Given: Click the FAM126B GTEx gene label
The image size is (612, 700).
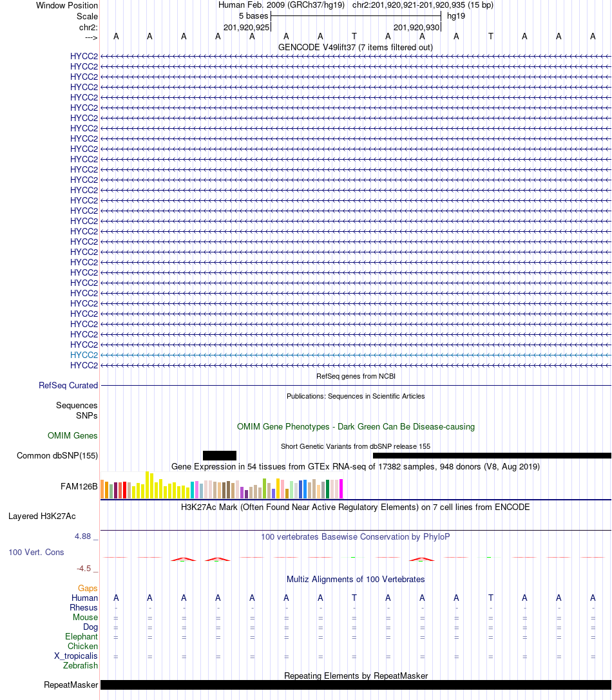Looking at the screenshot, I should pos(79,487).
